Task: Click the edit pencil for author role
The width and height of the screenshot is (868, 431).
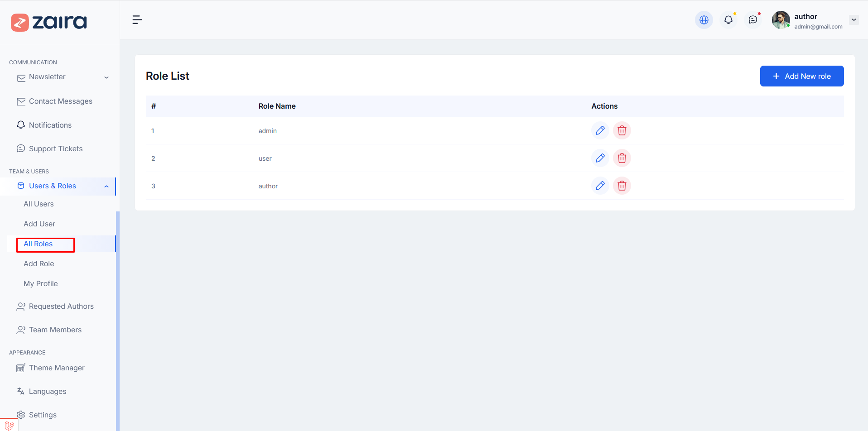Action: click(x=600, y=186)
